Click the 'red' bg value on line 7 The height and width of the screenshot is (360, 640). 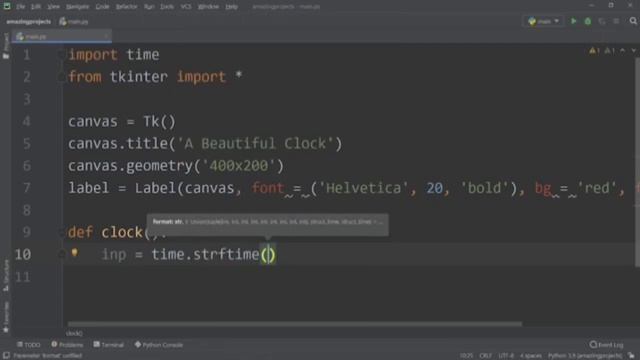pyautogui.click(x=597, y=188)
